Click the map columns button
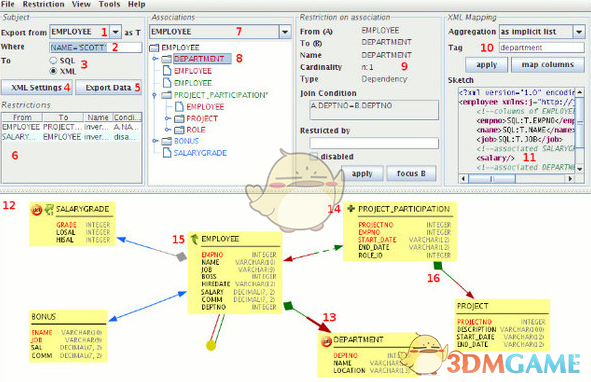 (548, 65)
